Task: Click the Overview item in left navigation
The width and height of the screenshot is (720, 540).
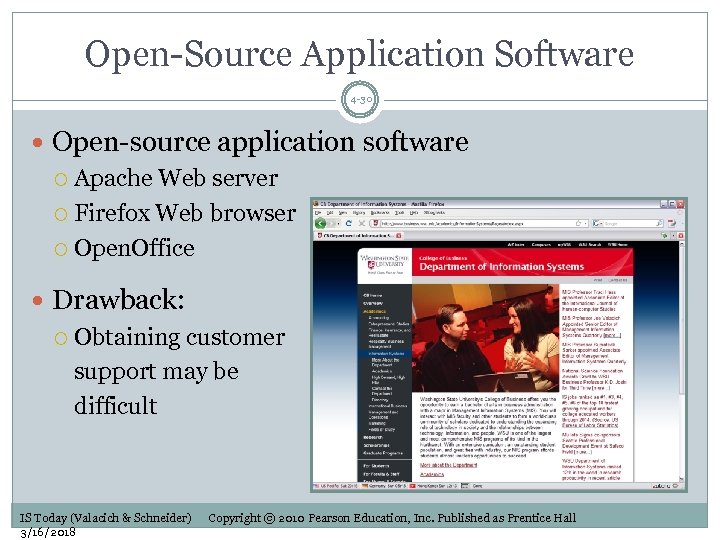Action: pos(373,304)
